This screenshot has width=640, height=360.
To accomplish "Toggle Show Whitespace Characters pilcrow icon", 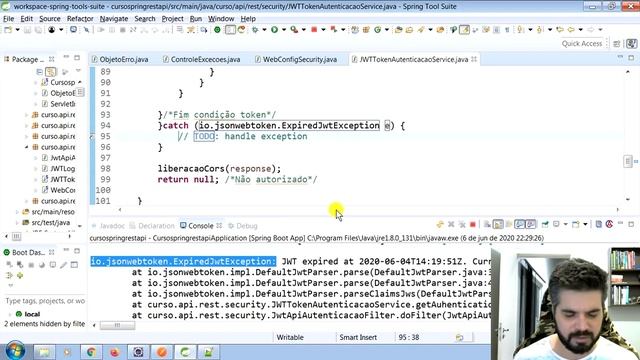I will 507,30.
